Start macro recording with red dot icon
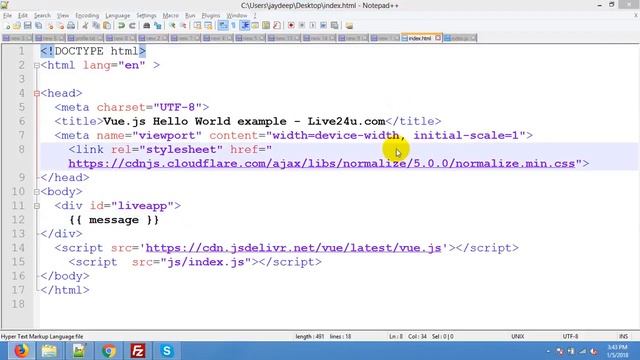Screen dimensions: 640x360 click(x=291, y=26)
